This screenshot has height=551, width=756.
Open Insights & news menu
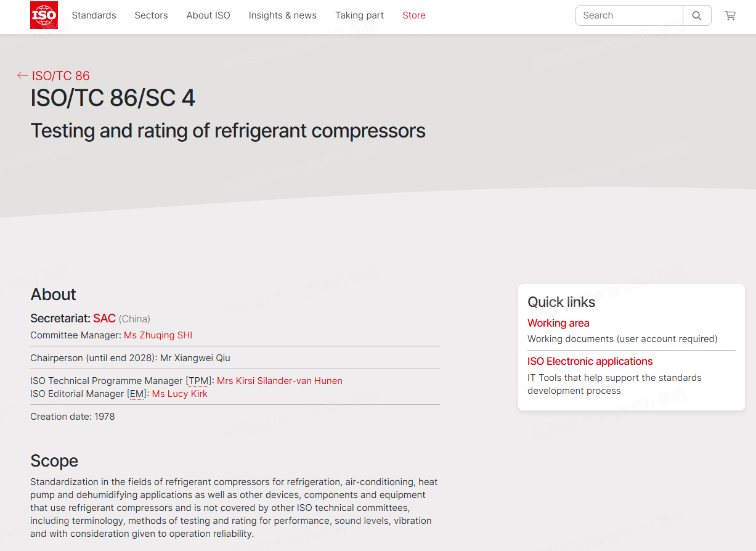coord(282,15)
